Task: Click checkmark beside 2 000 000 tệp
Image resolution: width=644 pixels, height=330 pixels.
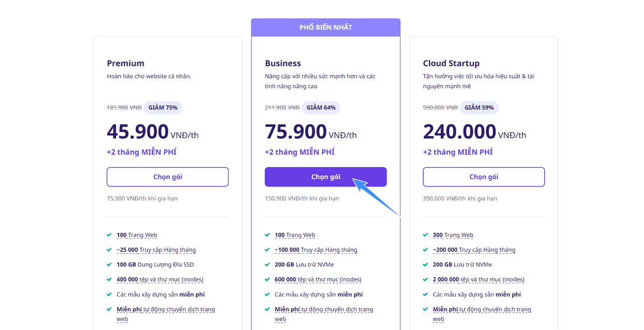Action: tap(426, 279)
